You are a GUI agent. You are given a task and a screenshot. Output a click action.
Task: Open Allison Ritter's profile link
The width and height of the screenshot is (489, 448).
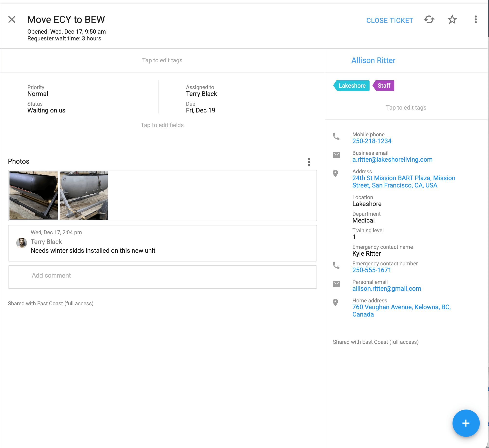373,60
